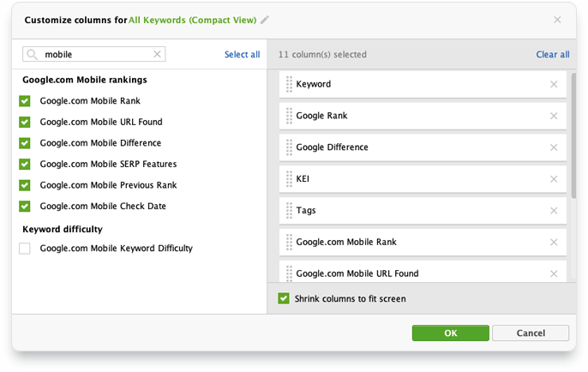The width and height of the screenshot is (588, 372).
Task: Remove the Tags column
Action: click(554, 211)
